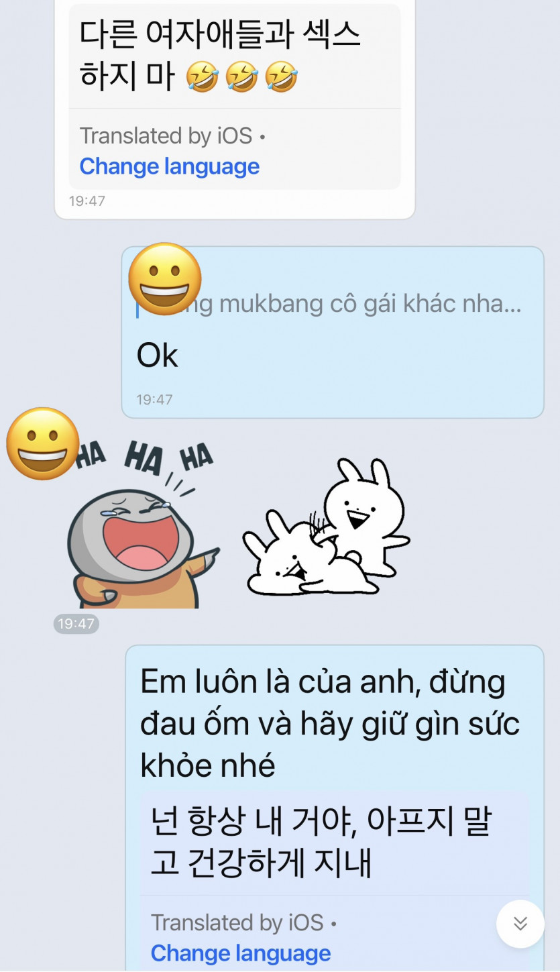Tap the Vietnamese 'Em luôn là của anh' text
Viewport: 560px width, 972px height.
pyautogui.click(x=331, y=723)
